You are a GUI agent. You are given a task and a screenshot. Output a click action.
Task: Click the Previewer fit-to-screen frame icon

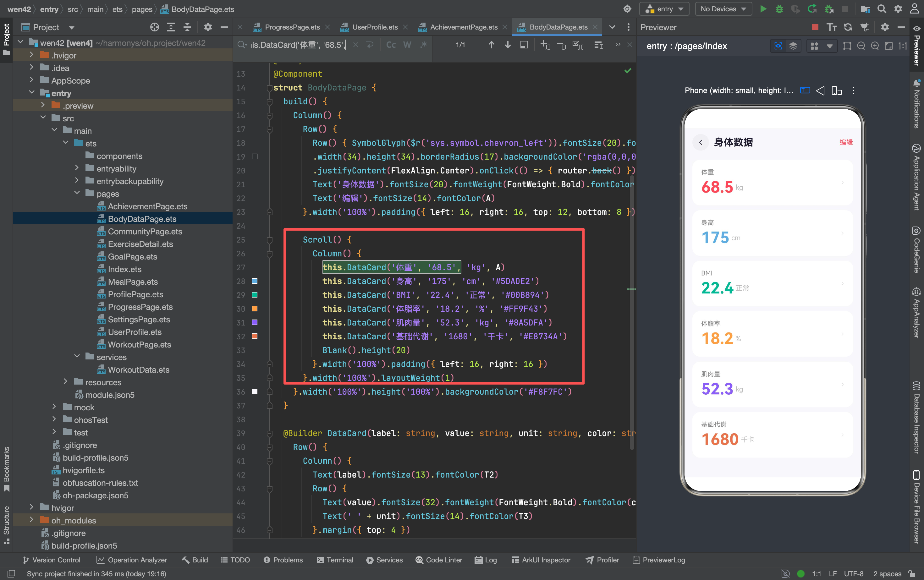coord(889,46)
